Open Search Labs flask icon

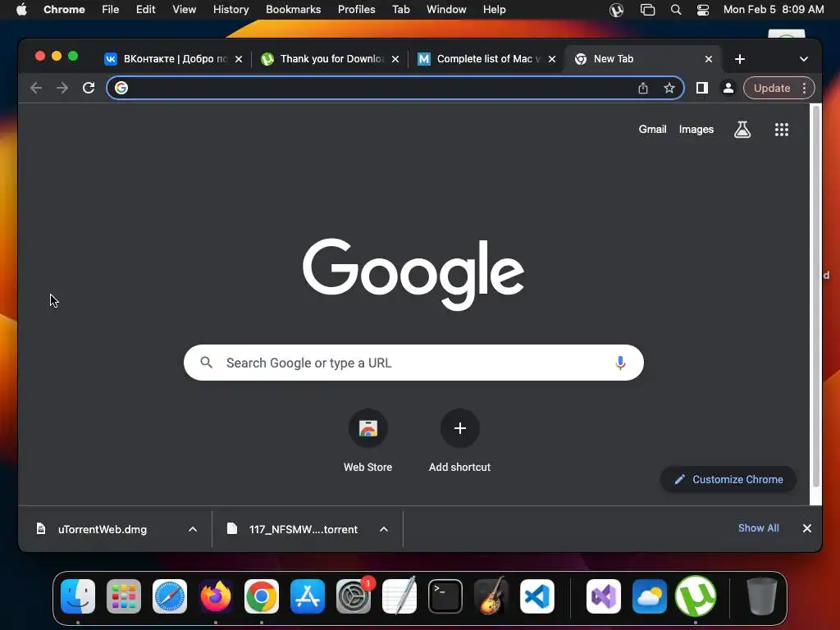click(742, 129)
